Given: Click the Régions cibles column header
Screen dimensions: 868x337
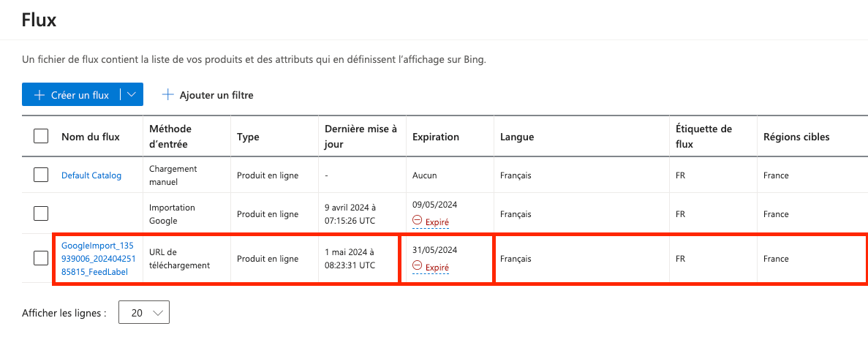Looking at the screenshot, I should pyautogui.click(x=796, y=137).
